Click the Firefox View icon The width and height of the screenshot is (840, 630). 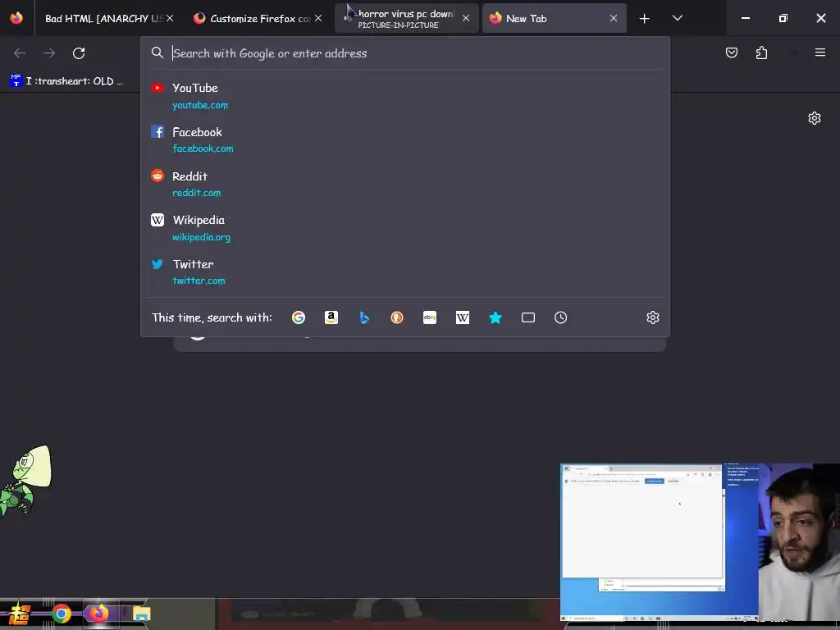[16, 18]
